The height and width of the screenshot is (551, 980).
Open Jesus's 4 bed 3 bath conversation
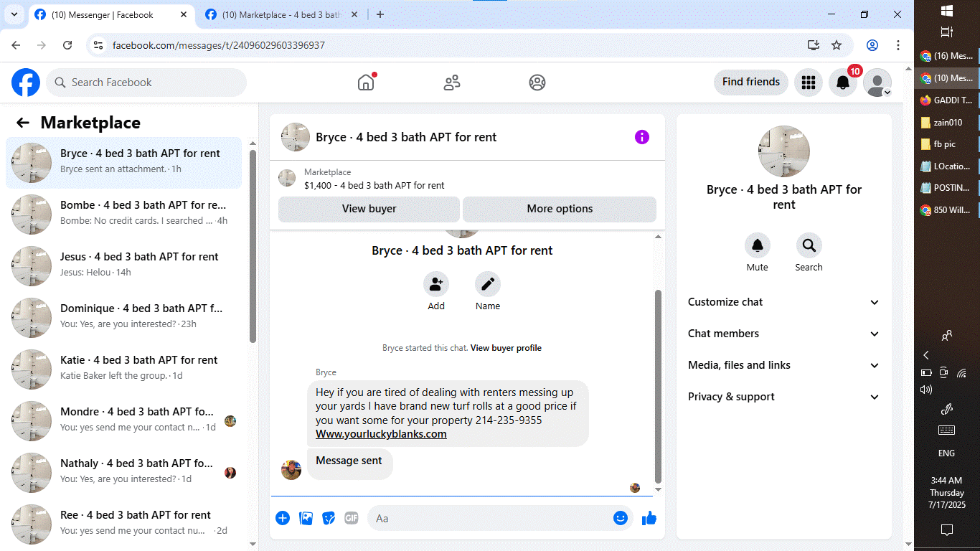tap(124, 266)
